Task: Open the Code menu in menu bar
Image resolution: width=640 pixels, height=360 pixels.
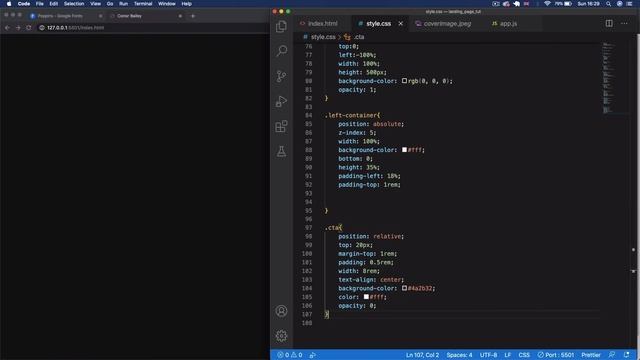Action: [x=24, y=4]
